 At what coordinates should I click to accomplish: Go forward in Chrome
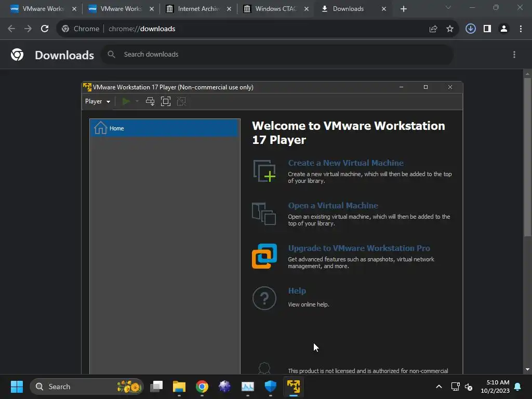tap(28, 29)
